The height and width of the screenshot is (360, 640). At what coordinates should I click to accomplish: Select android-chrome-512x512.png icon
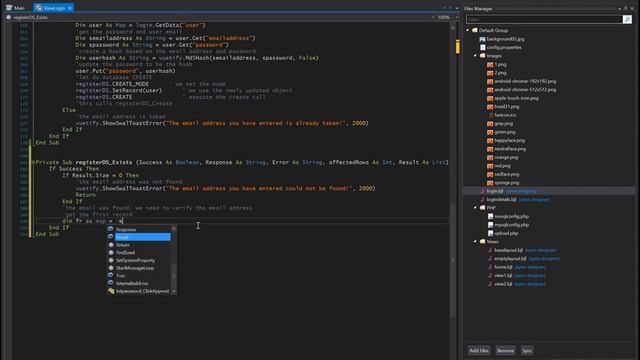pyautogui.click(x=490, y=90)
